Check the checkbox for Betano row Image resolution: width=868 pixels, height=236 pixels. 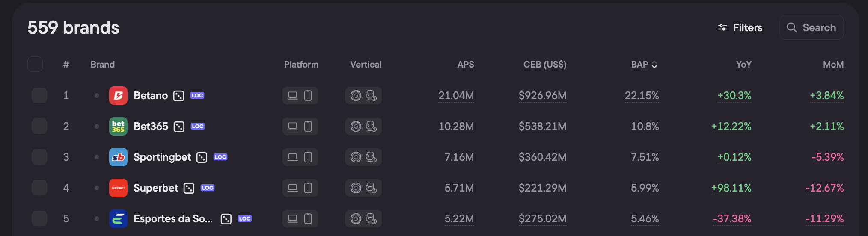pyautogui.click(x=39, y=95)
